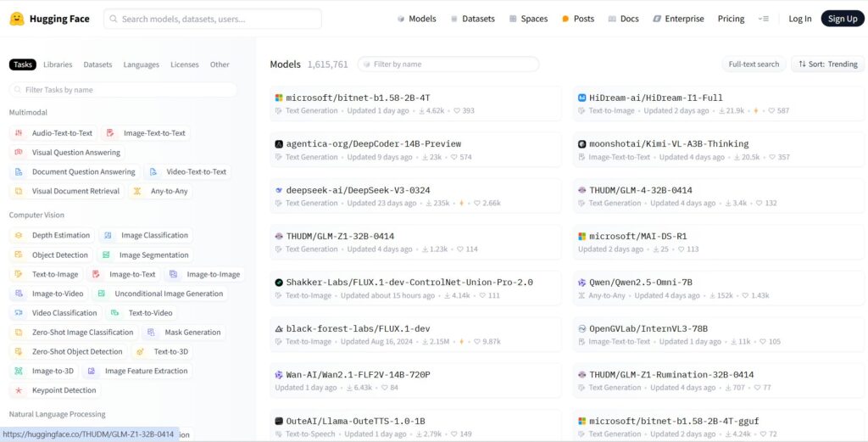Open the moonshotai/Kimi-VL-A3B-Thinking model
This screenshot has width=868, height=442.
pos(719,149)
